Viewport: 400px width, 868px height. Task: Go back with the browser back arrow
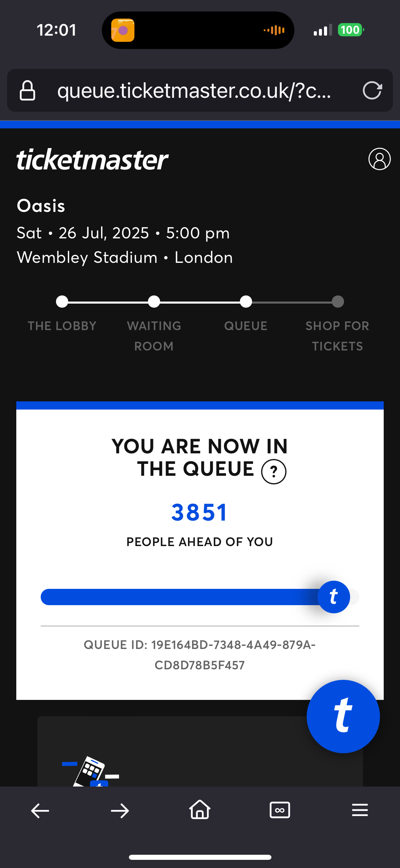click(x=40, y=811)
